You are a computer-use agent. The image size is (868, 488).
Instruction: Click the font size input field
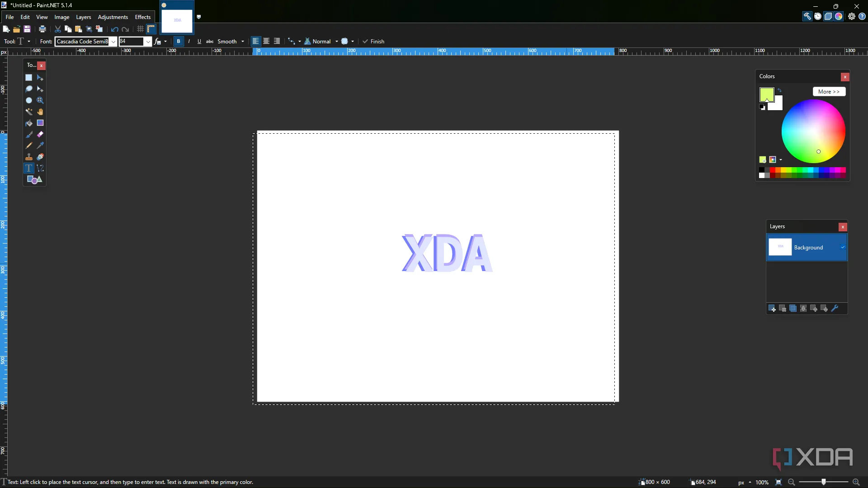131,42
